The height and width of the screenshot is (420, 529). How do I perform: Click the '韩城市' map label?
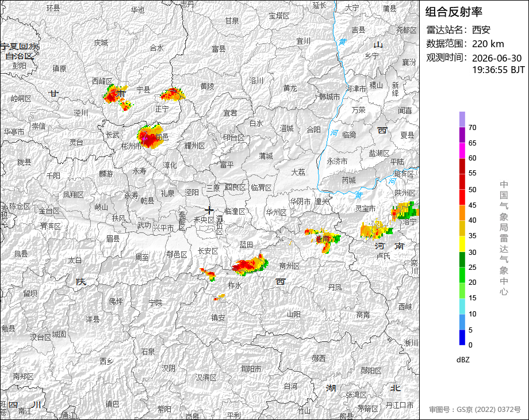329,97
